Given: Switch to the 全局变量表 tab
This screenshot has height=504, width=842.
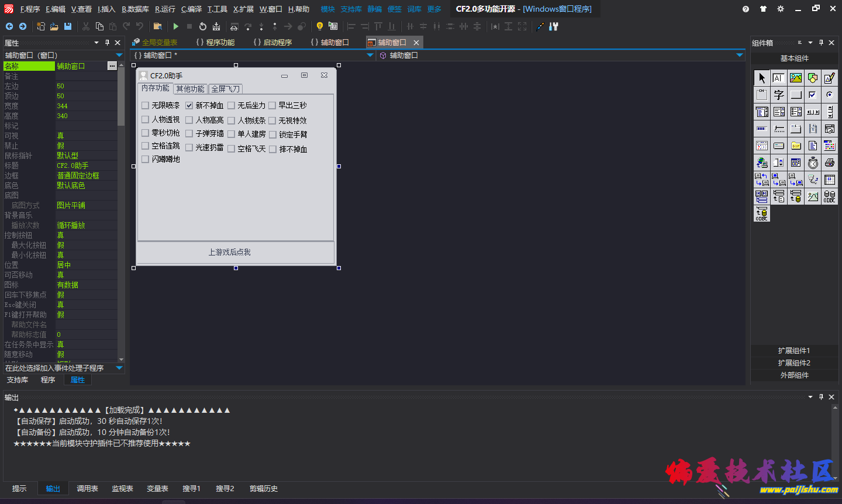Looking at the screenshot, I should tap(159, 43).
